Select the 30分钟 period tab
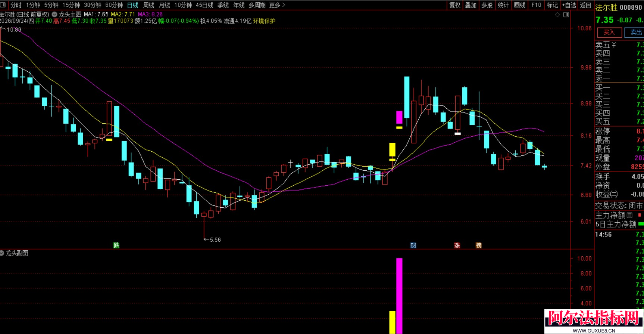The image size is (644, 334). 93,5
